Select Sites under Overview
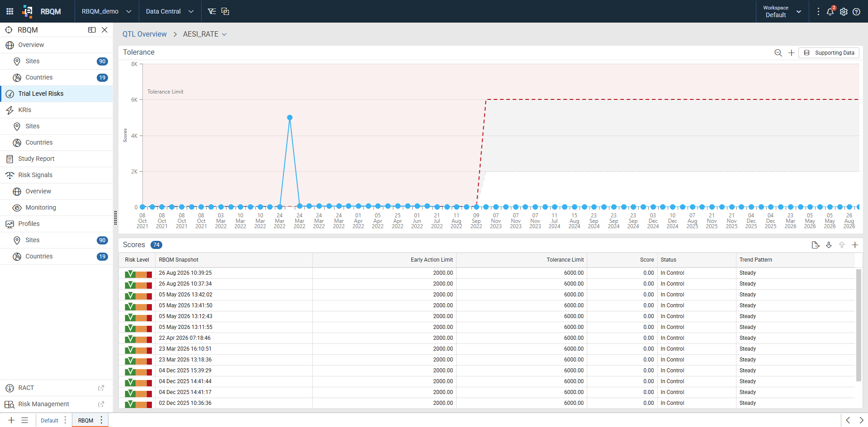 pyautogui.click(x=57, y=61)
